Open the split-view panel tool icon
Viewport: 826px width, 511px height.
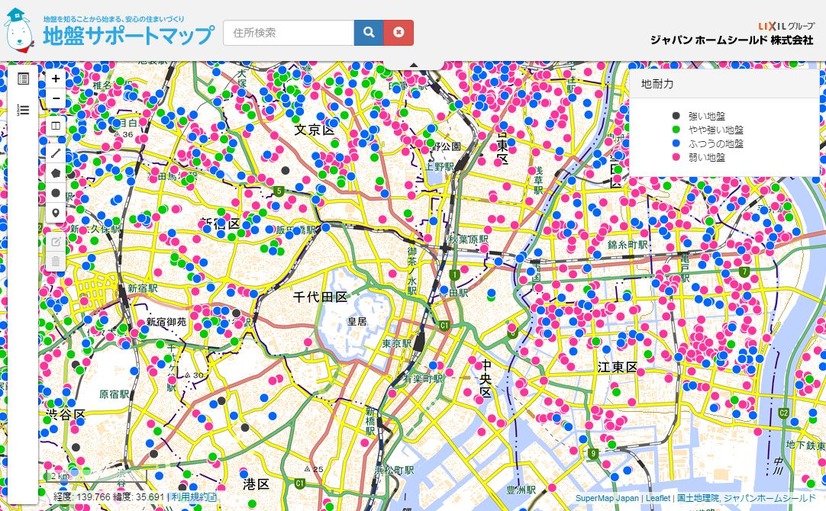pyautogui.click(x=55, y=127)
